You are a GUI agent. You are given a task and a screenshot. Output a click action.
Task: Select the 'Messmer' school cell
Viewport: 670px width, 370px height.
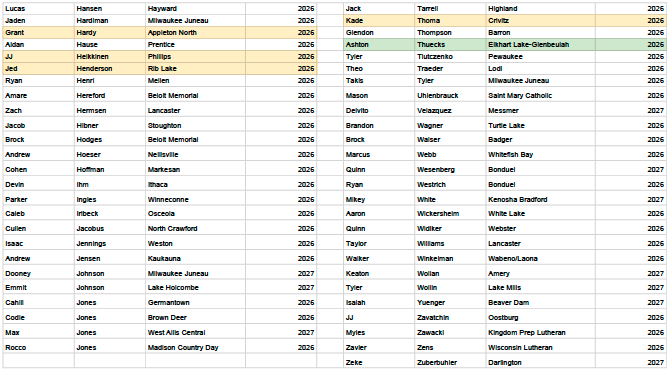541,110
